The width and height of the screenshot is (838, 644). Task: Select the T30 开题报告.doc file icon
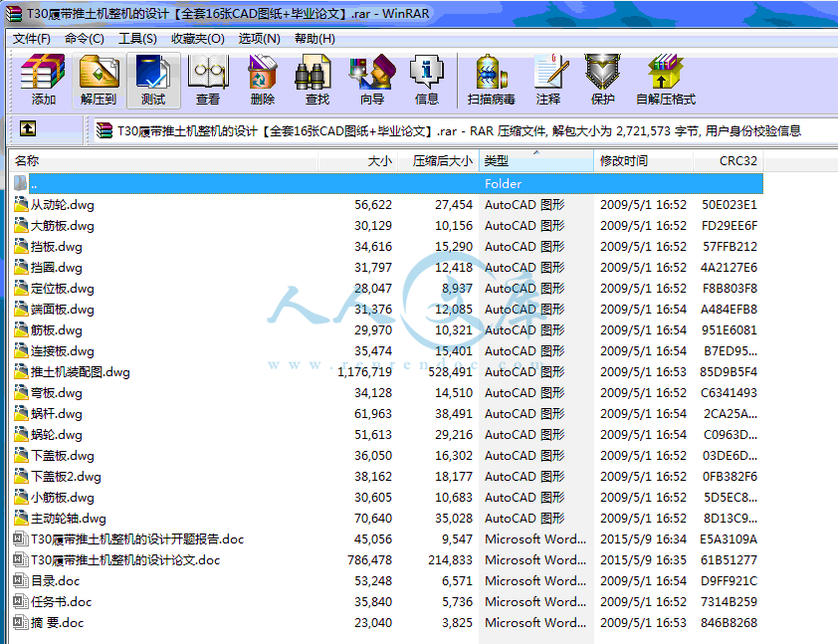coord(21,538)
